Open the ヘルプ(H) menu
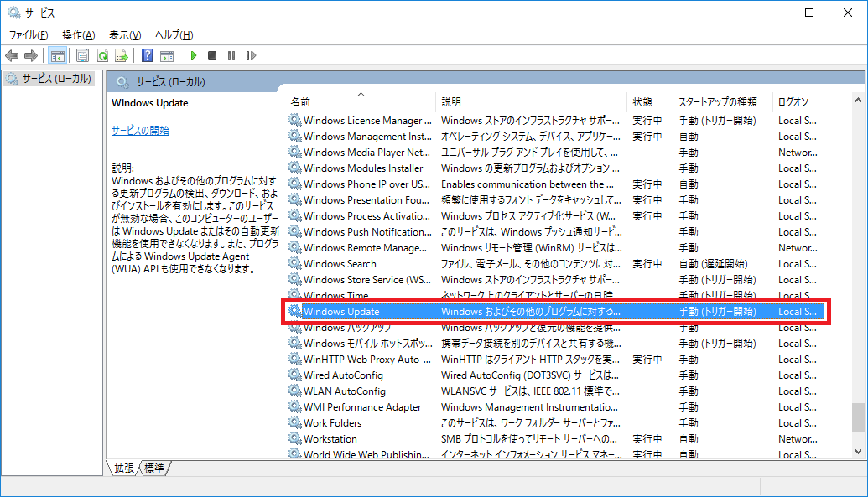The image size is (868, 497). (x=174, y=35)
